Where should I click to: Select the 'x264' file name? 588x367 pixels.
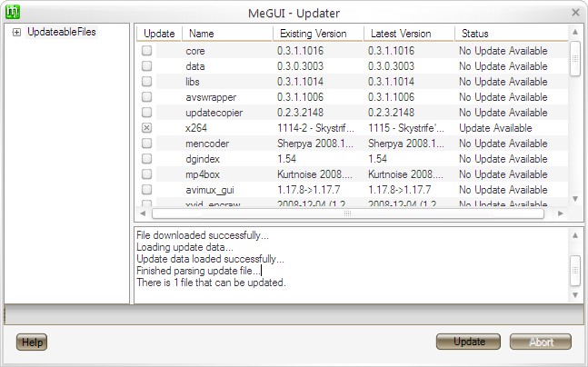[196, 128]
